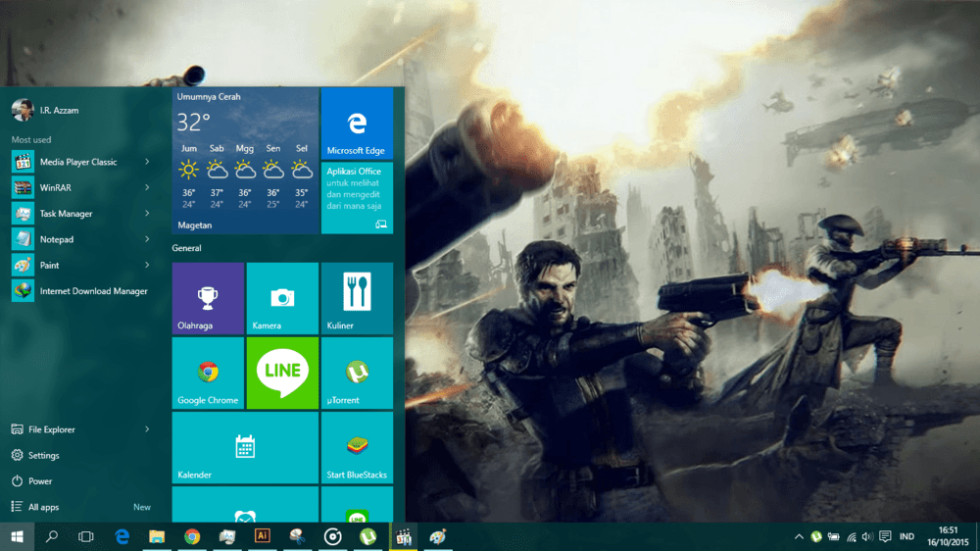This screenshot has height=551, width=980.
Task: Switch IND input language indicator
Action: click(x=906, y=536)
